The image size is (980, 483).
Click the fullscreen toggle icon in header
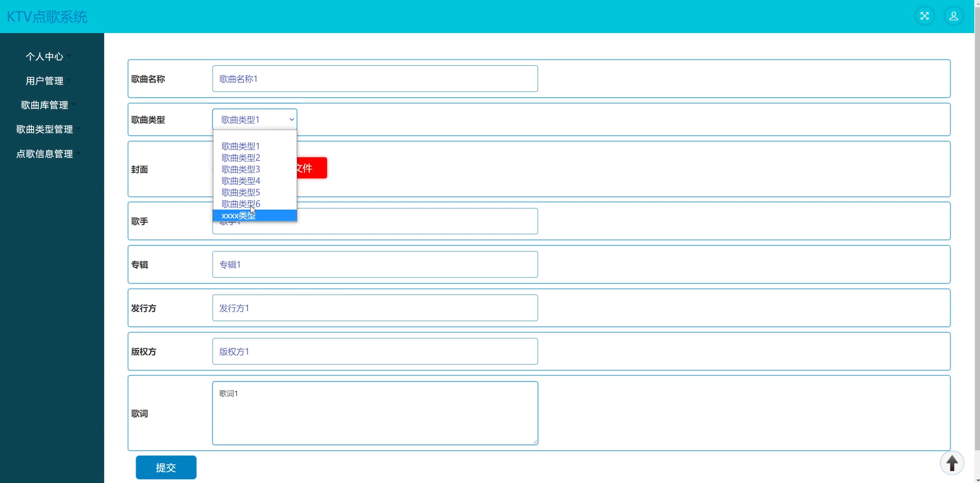click(924, 16)
